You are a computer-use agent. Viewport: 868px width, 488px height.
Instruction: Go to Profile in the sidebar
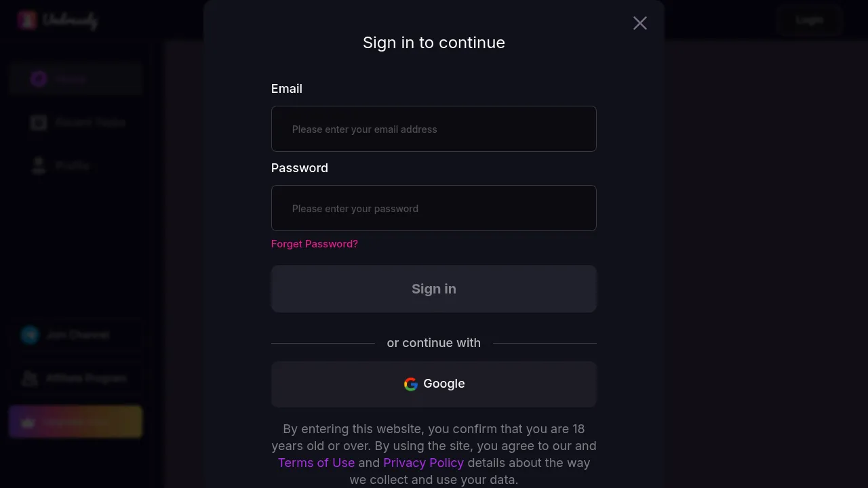(73, 166)
